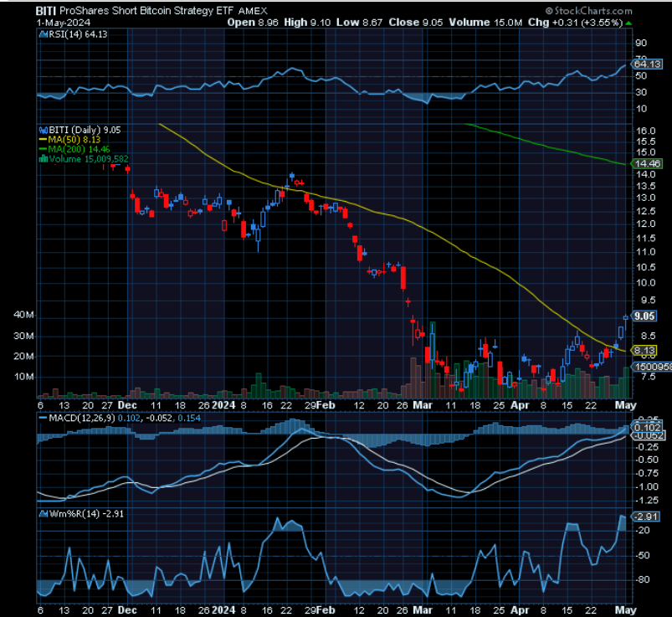This screenshot has height=617, width=672.
Task: Click the 2024 year marker on axis
Action: (223, 402)
